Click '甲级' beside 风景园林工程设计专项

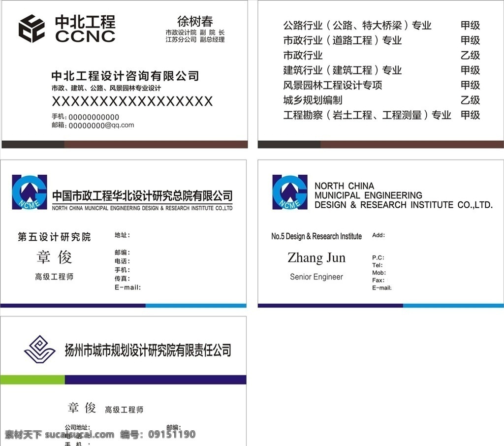point(470,85)
